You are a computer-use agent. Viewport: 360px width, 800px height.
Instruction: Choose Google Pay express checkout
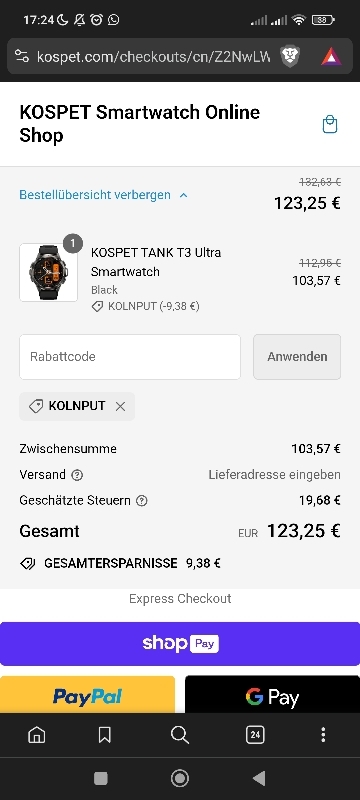pyautogui.click(x=272, y=695)
